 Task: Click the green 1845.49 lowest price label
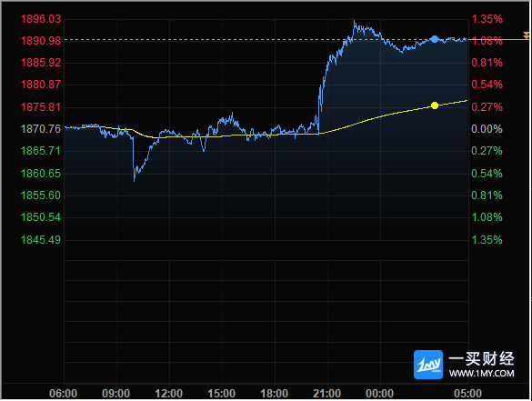point(41,240)
